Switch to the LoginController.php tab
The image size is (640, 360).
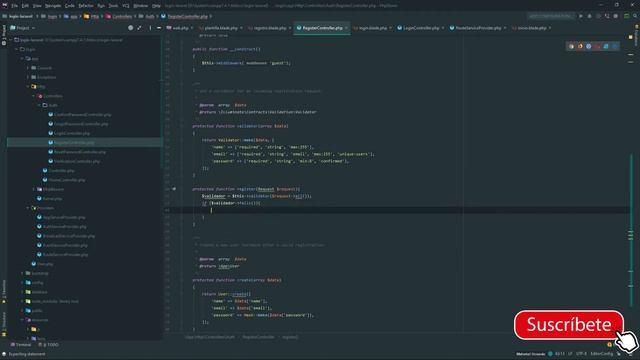(x=421, y=28)
